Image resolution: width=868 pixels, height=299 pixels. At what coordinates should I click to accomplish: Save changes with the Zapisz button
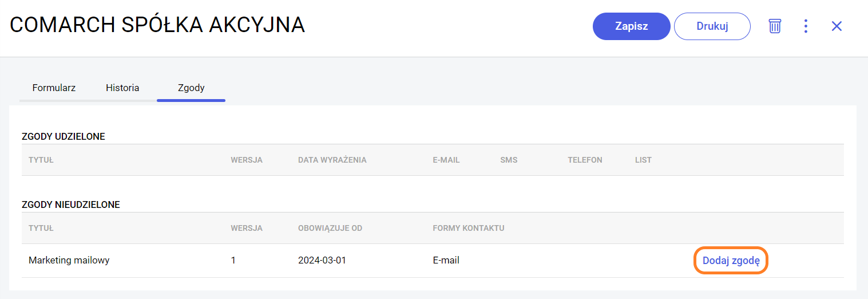[631, 26]
